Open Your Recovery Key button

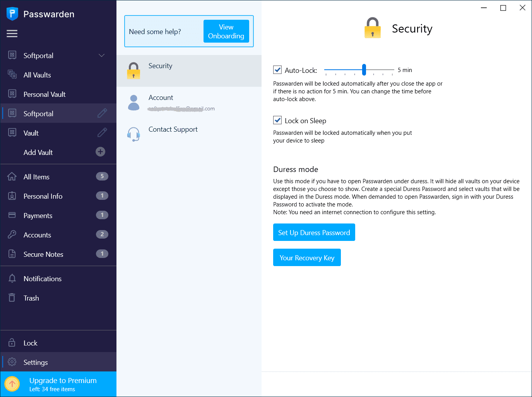[307, 258]
